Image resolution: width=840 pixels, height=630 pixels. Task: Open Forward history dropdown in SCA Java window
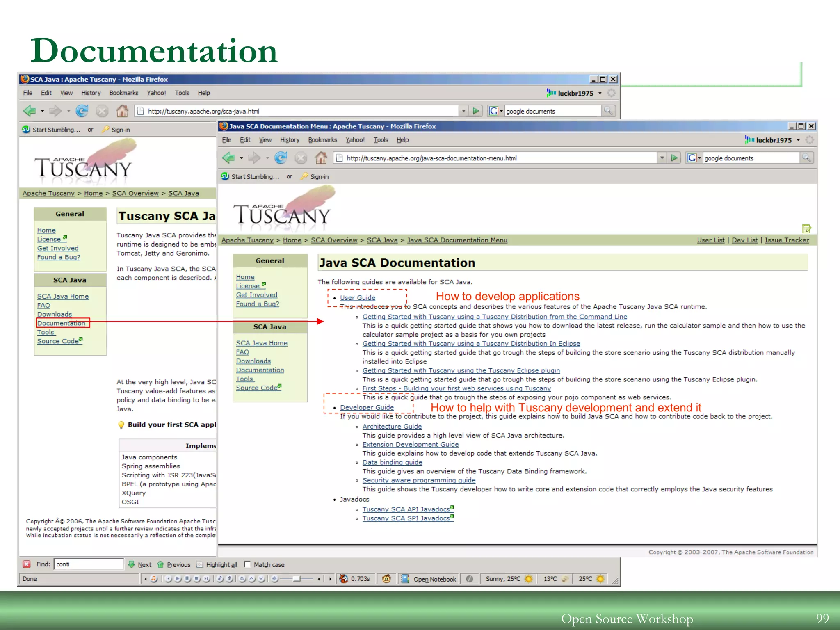pos(68,111)
